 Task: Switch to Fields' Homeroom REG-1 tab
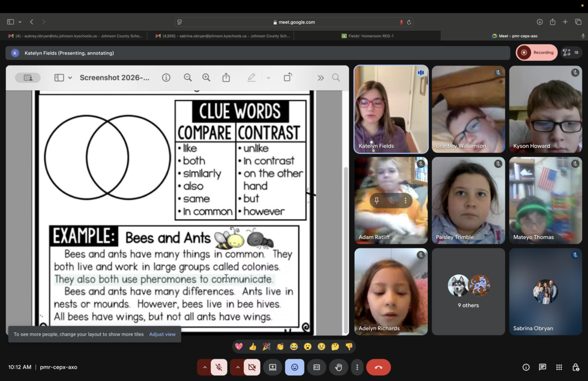tap(367, 36)
